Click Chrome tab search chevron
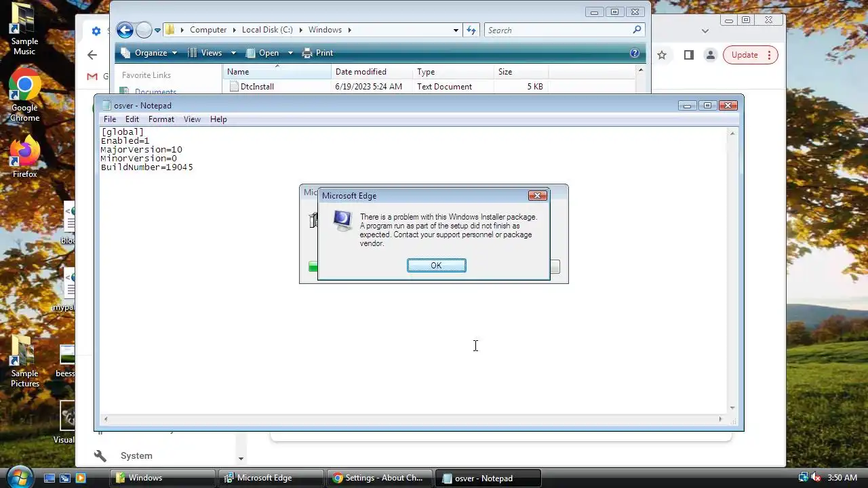Viewport: 868px width, 488px height. click(x=705, y=30)
